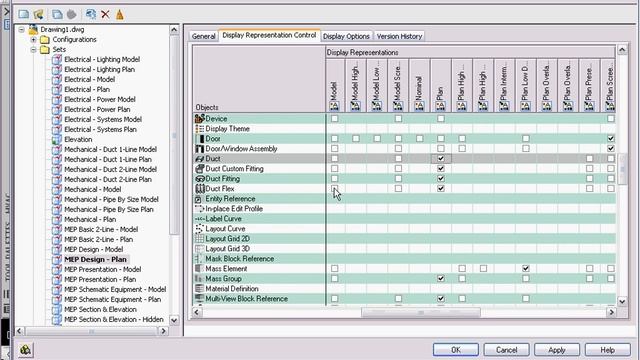The image size is (640, 360).
Task: Select 'MEP Section & Elevation - Hidden' set
Action: click(x=114, y=319)
